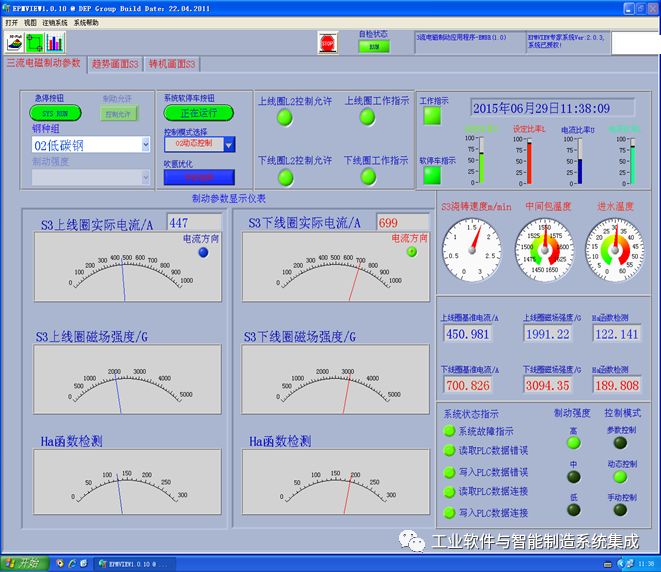Click the S3下线圈实际电流 value field 699

coord(403,222)
